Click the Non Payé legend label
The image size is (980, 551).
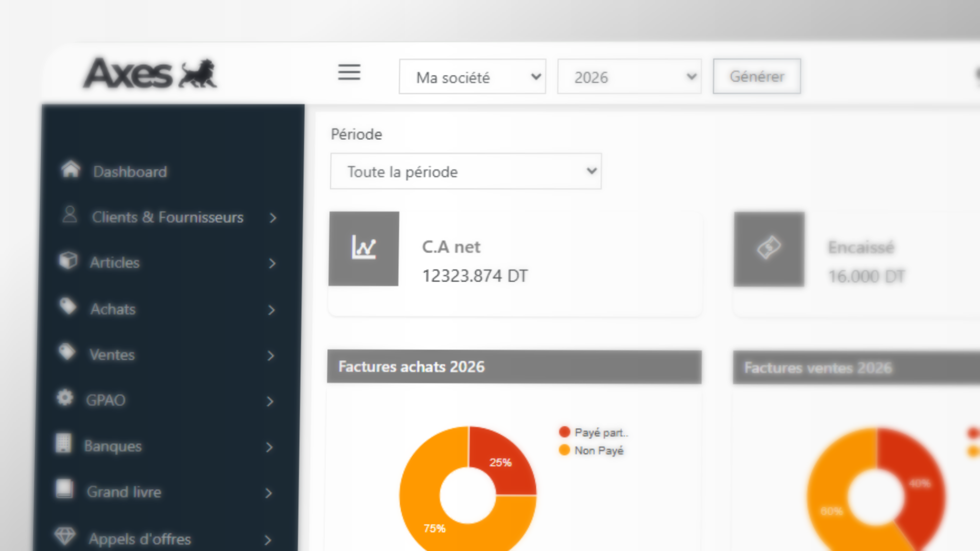599,450
